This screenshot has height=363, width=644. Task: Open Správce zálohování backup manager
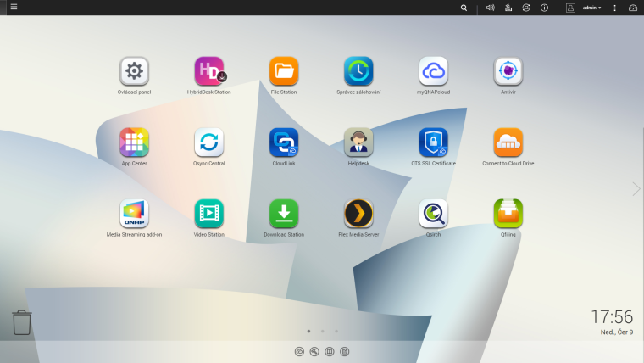(x=358, y=71)
